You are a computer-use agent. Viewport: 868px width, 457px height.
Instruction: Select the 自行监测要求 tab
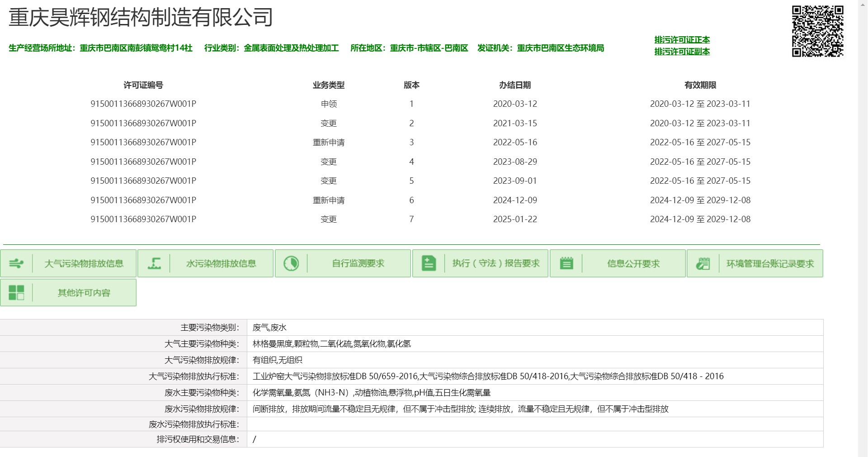pos(358,263)
